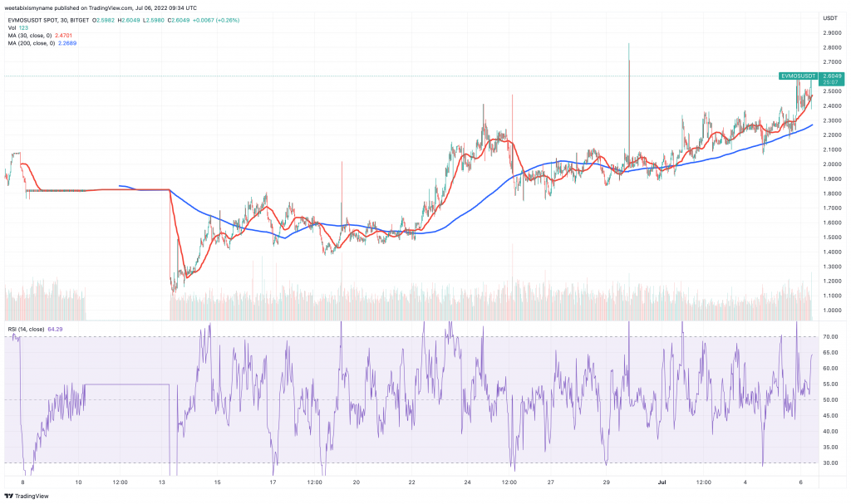Click the 2.0000 price axis label
The width and height of the screenshot is (851, 504).
coord(832,164)
